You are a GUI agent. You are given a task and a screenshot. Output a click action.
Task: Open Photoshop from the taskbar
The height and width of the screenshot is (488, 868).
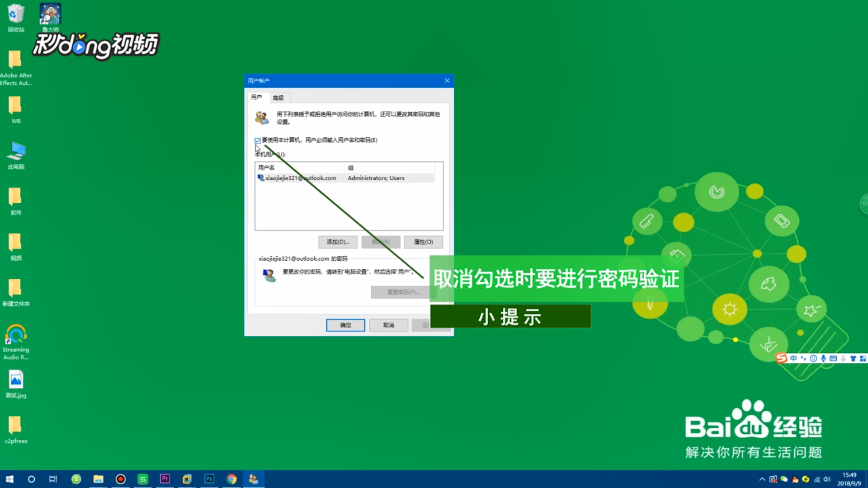(x=209, y=479)
